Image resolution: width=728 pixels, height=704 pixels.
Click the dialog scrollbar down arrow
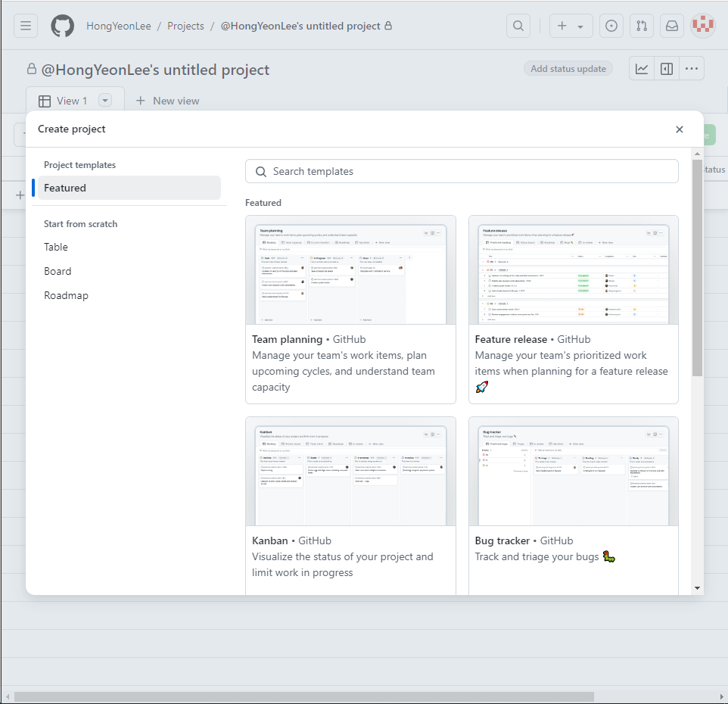point(697,588)
